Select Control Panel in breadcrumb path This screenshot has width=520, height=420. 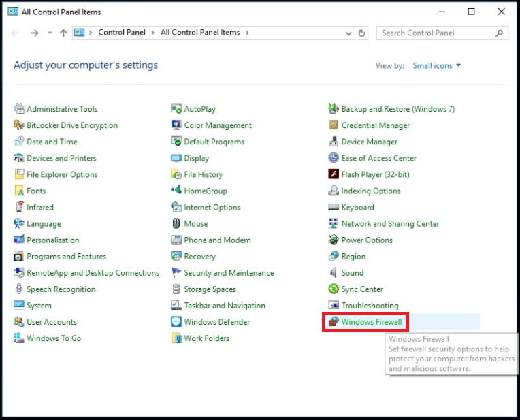click(123, 33)
